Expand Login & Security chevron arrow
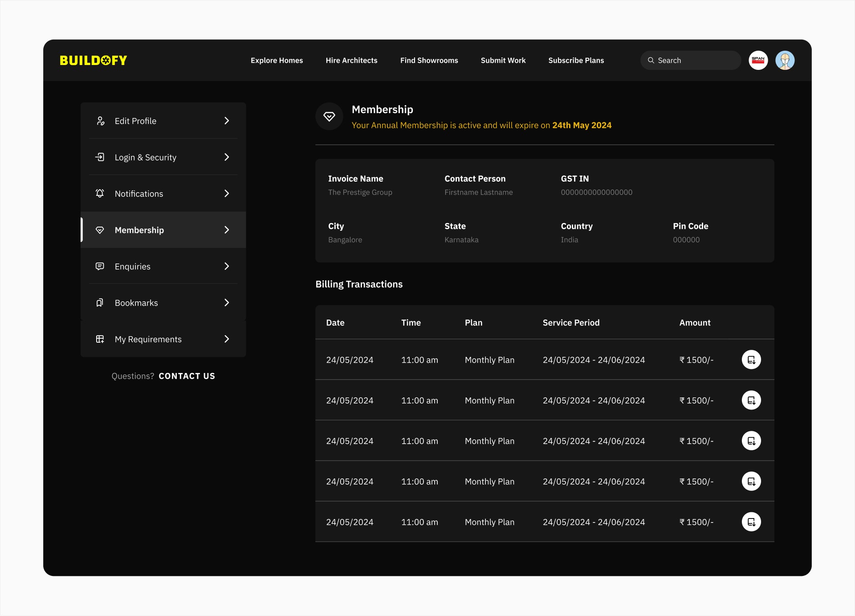This screenshot has width=855, height=616. pos(227,157)
